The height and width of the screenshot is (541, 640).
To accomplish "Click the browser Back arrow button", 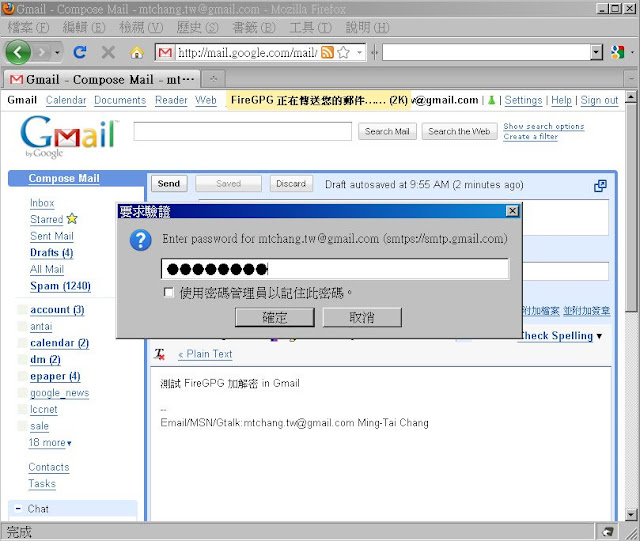I will point(18,52).
